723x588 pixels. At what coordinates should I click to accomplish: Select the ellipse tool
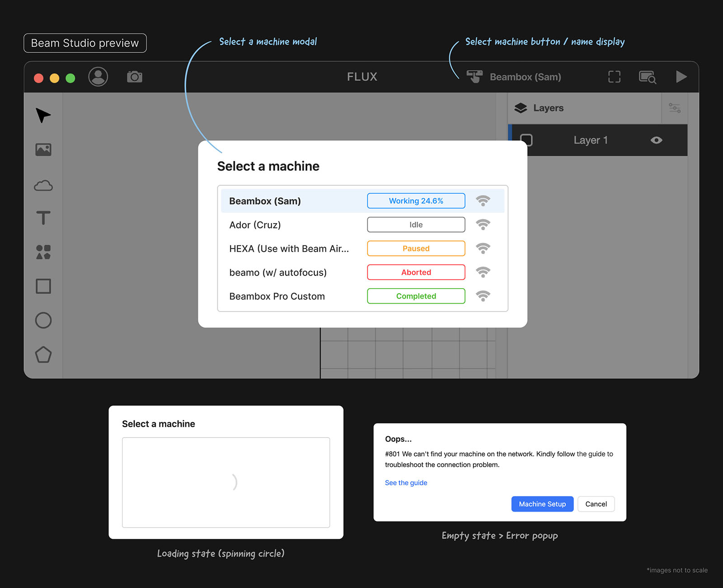43,320
